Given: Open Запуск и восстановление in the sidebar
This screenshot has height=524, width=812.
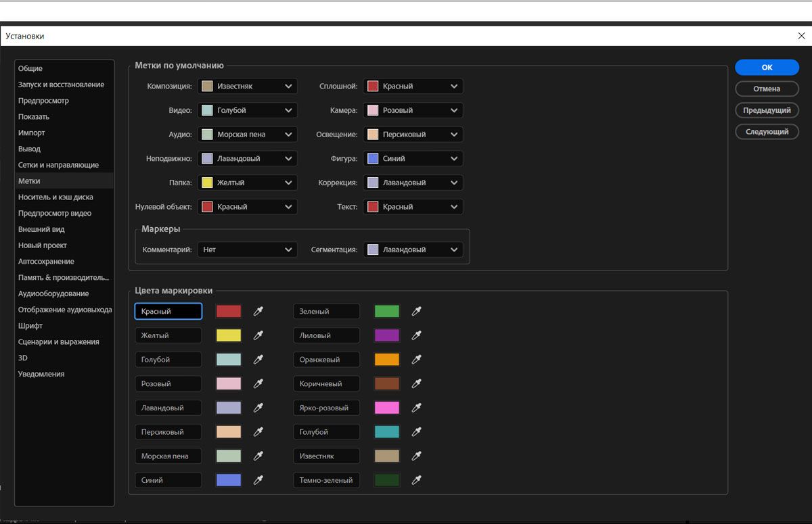Looking at the screenshot, I should point(64,85).
